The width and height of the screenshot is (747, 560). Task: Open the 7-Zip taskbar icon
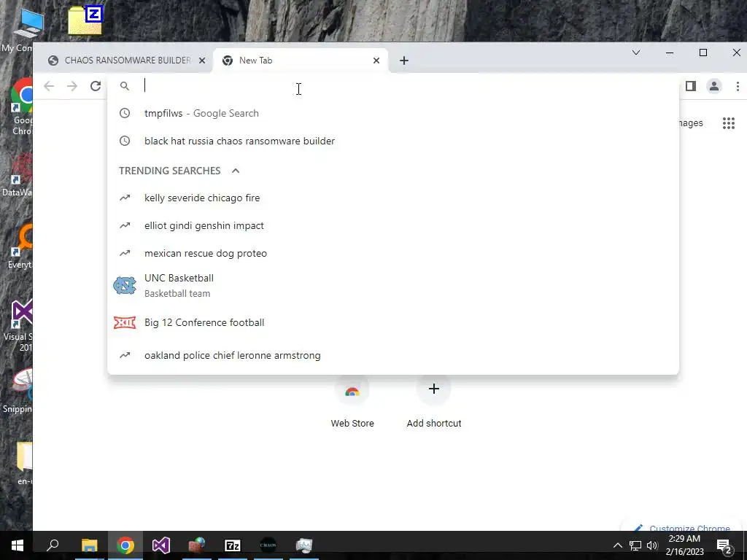pyautogui.click(x=233, y=545)
